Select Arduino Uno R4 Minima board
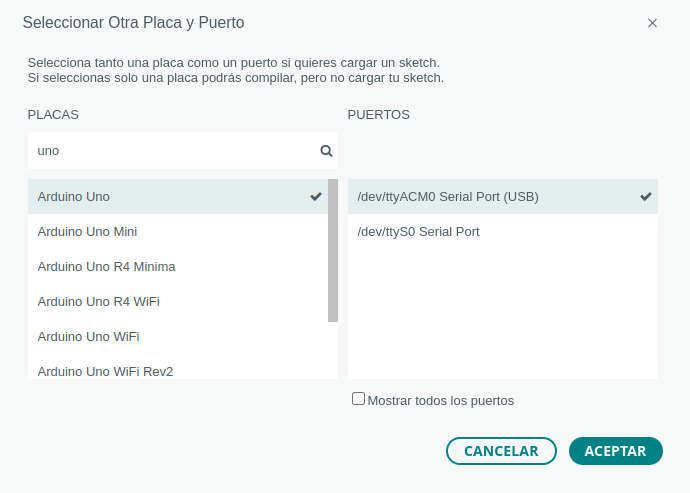 (x=106, y=267)
